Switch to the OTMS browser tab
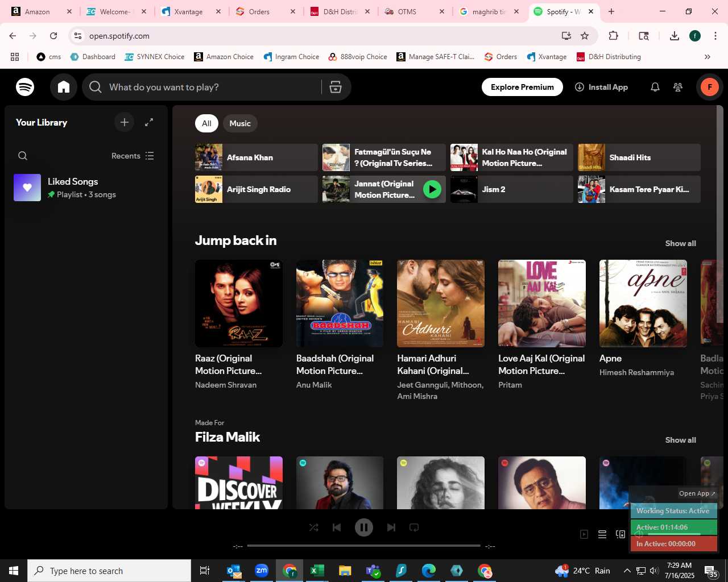Screen dimensions: 728x582 pos(415,11)
